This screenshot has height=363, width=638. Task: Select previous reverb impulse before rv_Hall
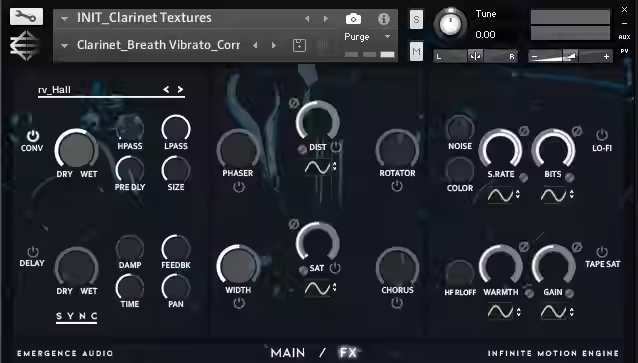166,89
